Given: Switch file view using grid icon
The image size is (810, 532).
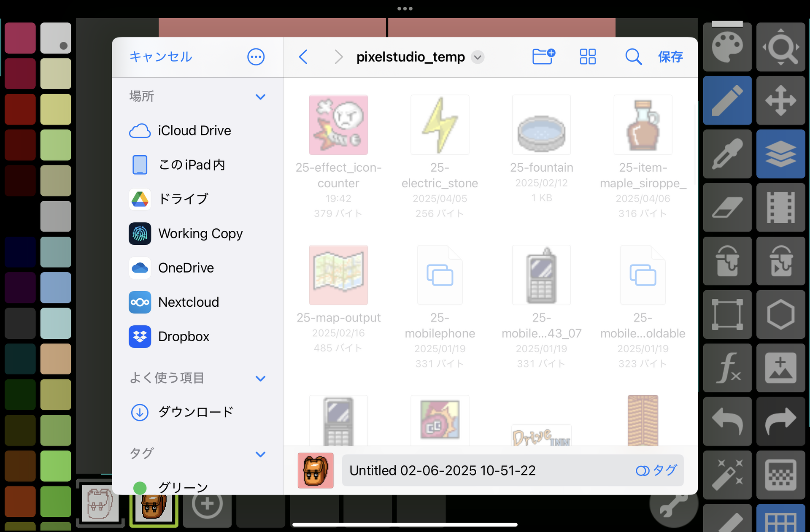Looking at the screenshot, I should pos(588,57).
